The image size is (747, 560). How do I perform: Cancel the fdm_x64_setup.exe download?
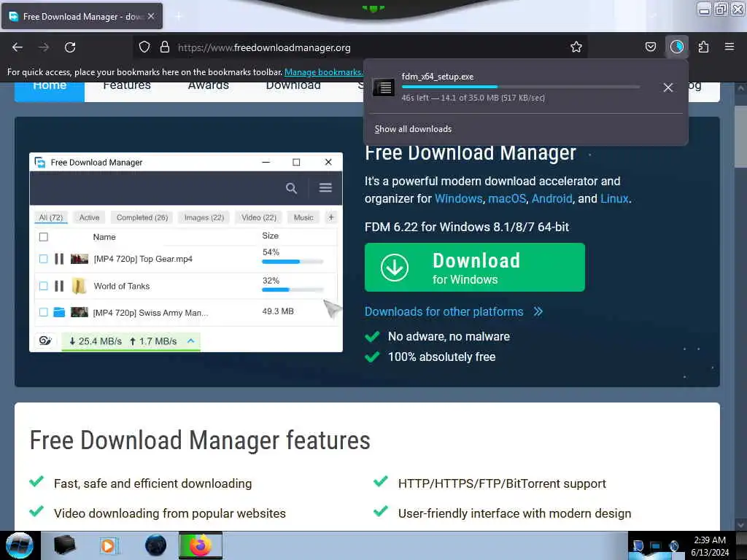(x=668, y=87)
